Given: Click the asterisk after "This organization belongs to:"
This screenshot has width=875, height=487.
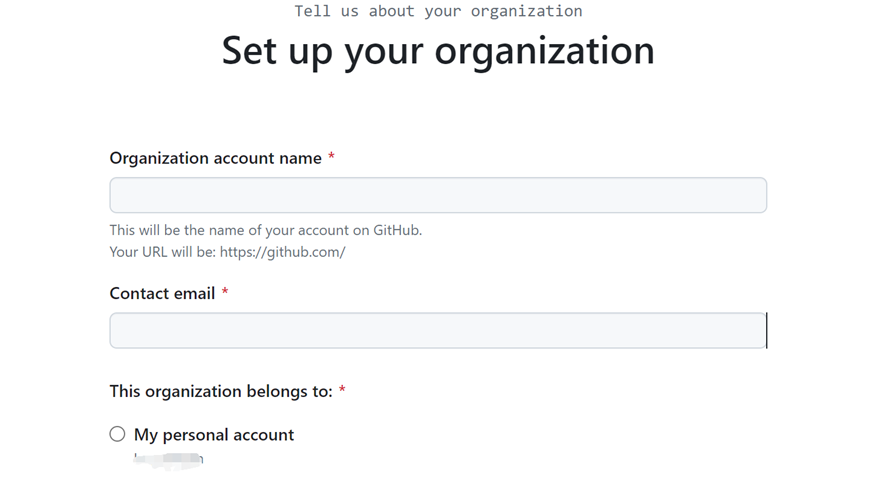Looking at the screenshot, I should 342,391.
